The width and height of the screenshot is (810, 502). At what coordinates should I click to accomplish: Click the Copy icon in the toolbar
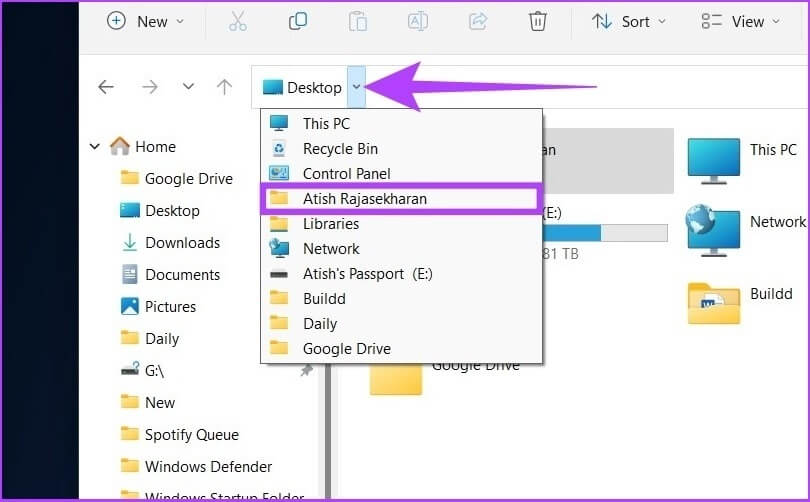298,22
